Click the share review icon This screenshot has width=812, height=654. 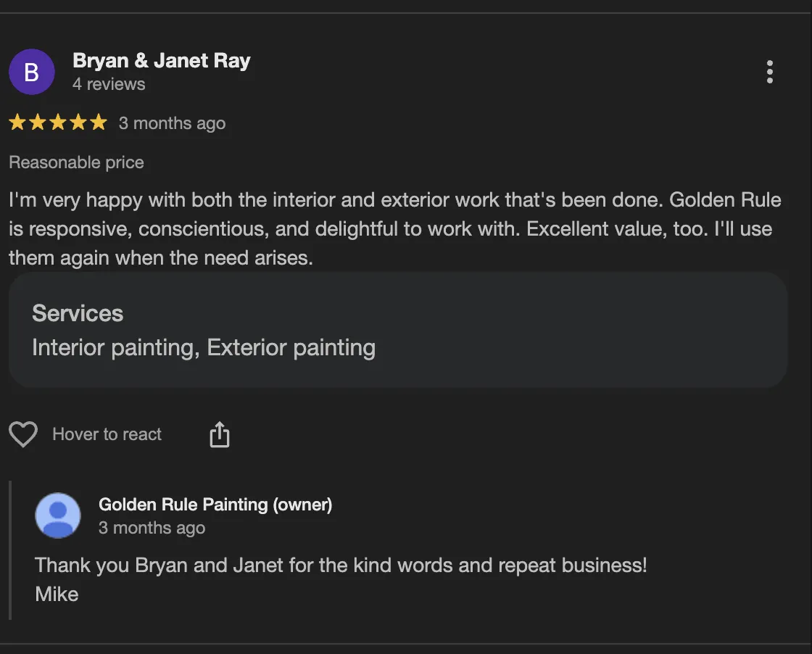pyautogui.click(x=219, y=435)
